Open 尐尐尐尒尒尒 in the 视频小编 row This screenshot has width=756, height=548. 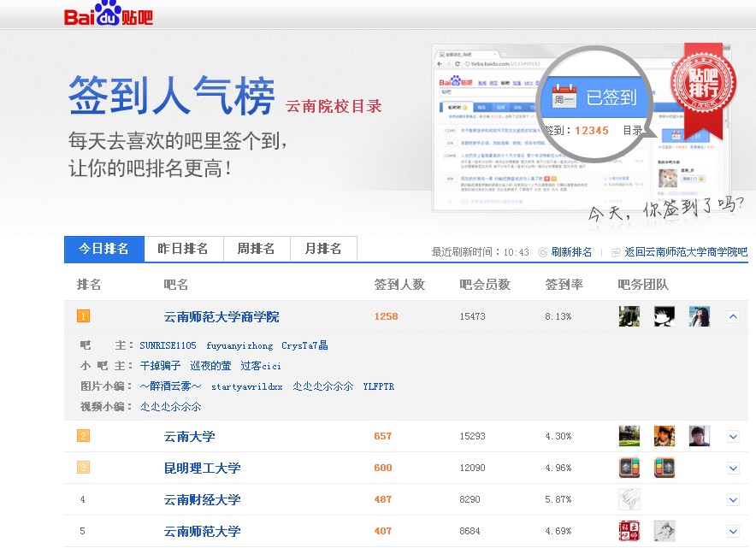(171, 407)
